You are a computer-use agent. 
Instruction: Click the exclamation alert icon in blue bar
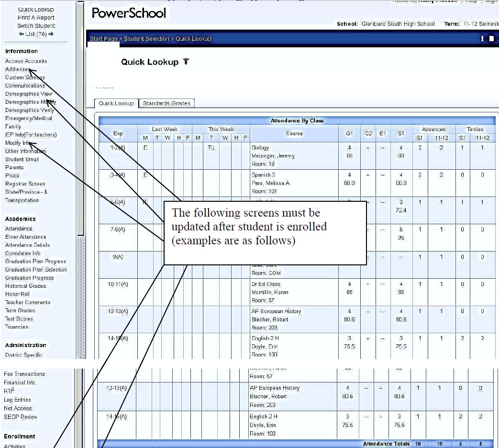482,39
